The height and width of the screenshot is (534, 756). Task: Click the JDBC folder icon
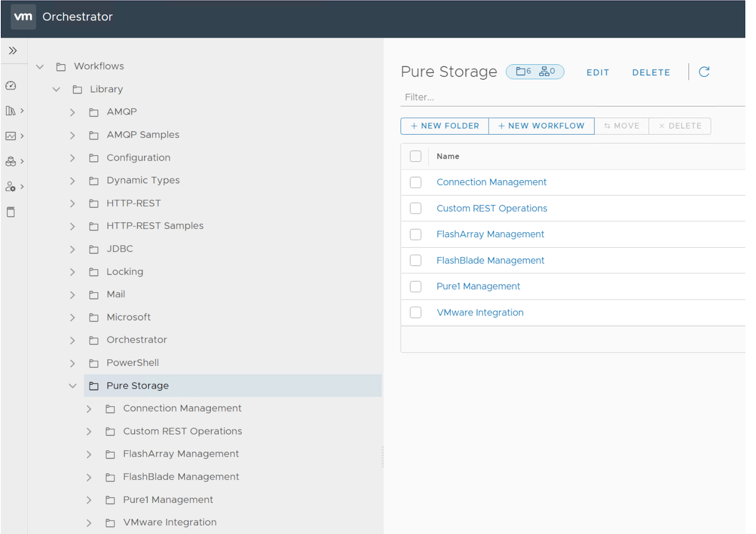[x=94, y=249]
